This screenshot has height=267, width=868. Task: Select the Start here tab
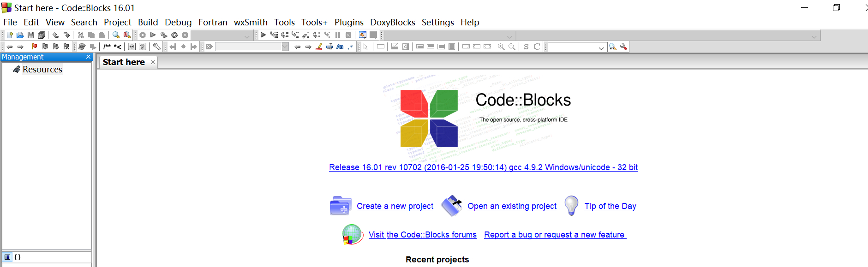[x=124, y=62]
